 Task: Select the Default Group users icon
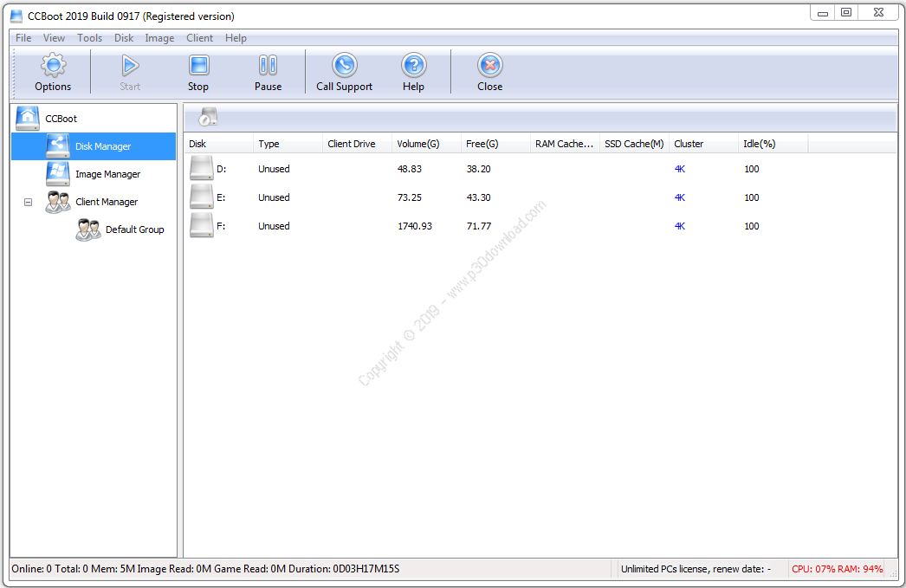(87, 229)
